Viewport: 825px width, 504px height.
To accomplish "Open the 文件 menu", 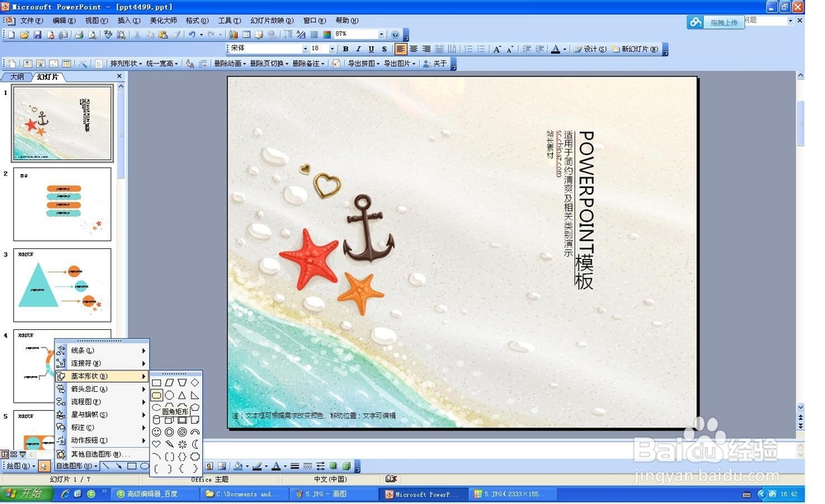I will tap(31, 21).
